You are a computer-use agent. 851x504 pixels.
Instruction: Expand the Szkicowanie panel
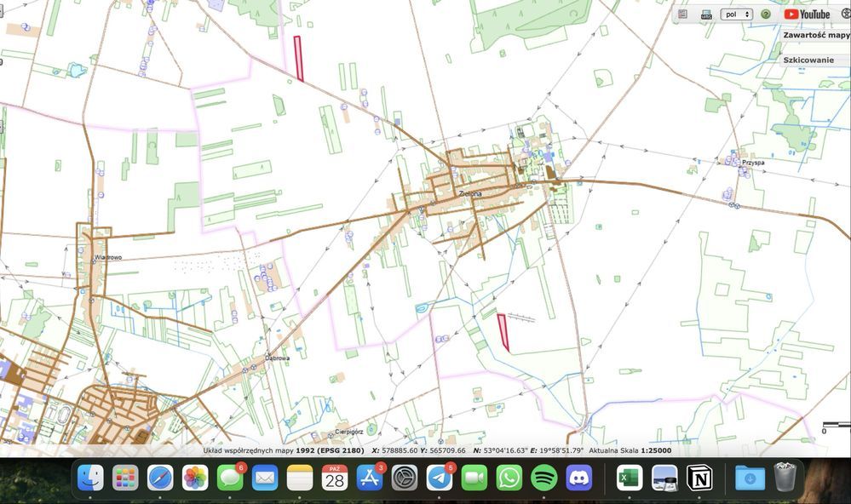[x=808, y=60]
